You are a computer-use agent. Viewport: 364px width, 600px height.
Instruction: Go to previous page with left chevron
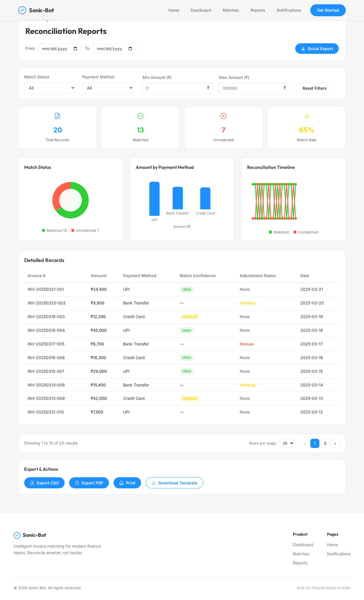pos(305,443)
